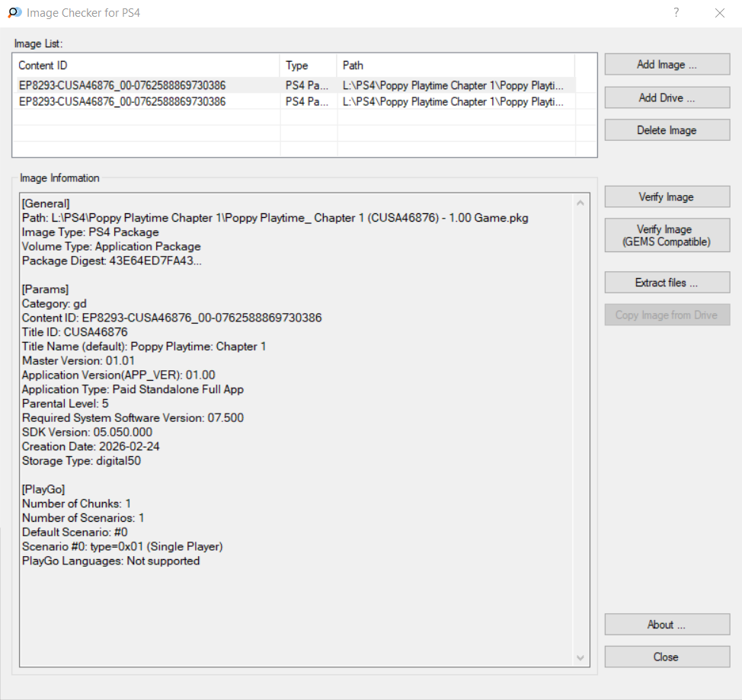The height and width of the screenshot is (700, 742).
Task: Open the Extract files dialog
Action: pyautogui.click(x=667, y=283)
